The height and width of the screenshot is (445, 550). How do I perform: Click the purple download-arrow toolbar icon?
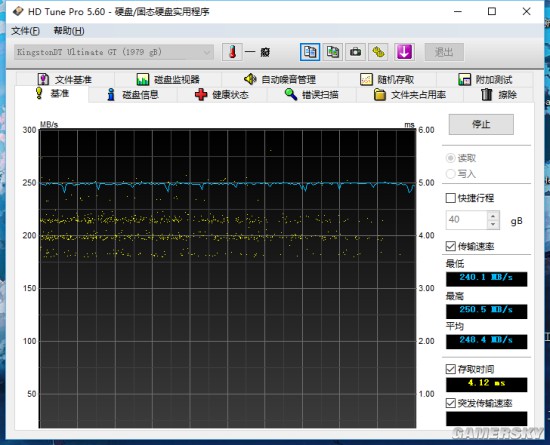point(404,52)
